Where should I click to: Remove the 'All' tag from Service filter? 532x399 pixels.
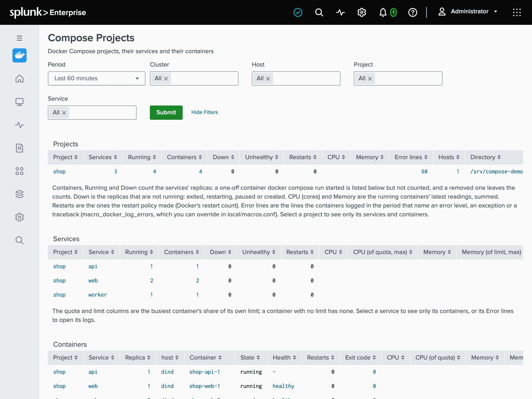(x=64, y=113)
